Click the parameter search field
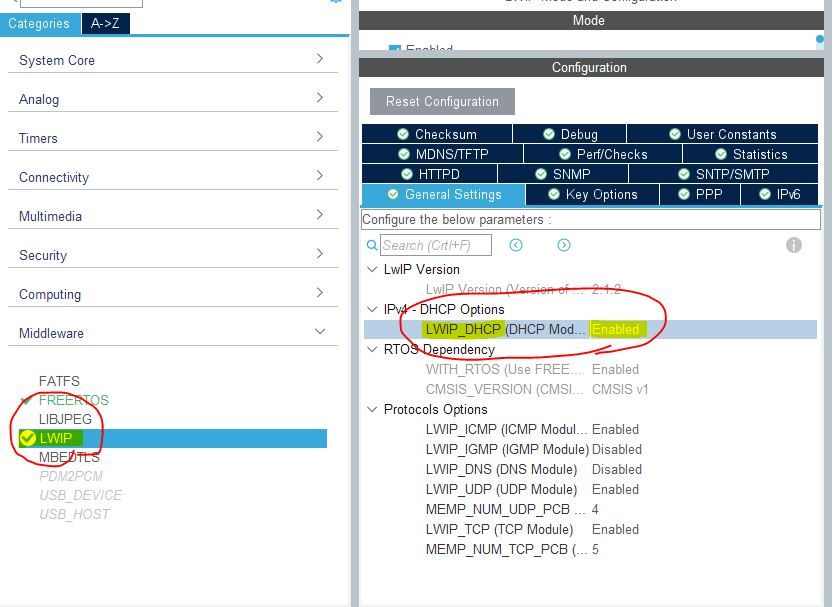This screenshot has height=607, width=839. coord(436,245)
